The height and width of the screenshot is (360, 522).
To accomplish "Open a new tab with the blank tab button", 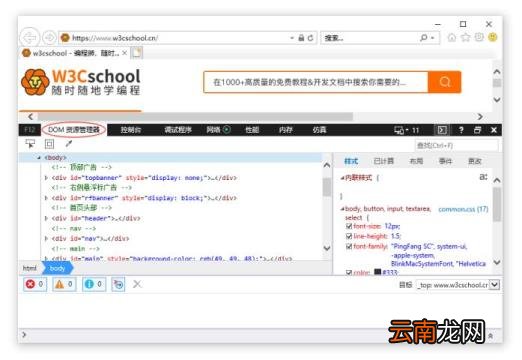I will 136,53.
